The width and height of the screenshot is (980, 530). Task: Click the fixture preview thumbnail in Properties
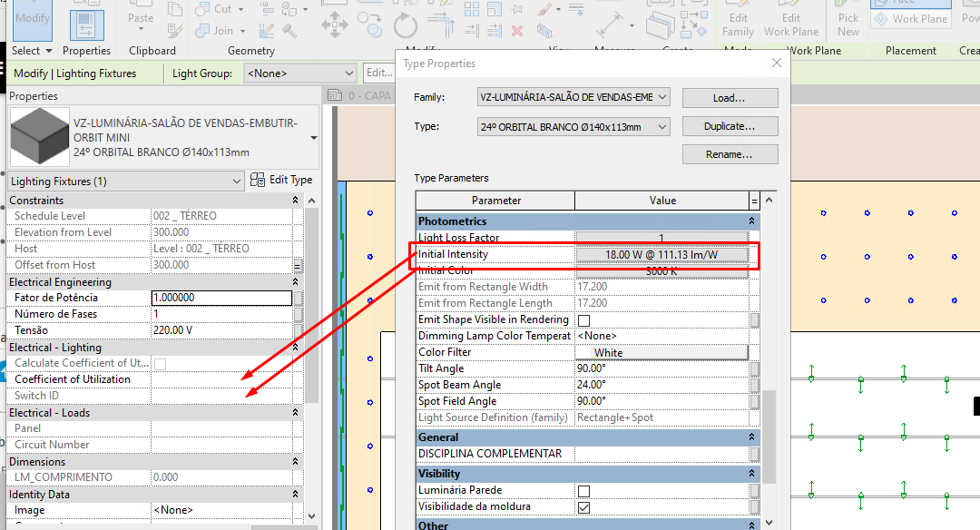(x=39, y=136)
